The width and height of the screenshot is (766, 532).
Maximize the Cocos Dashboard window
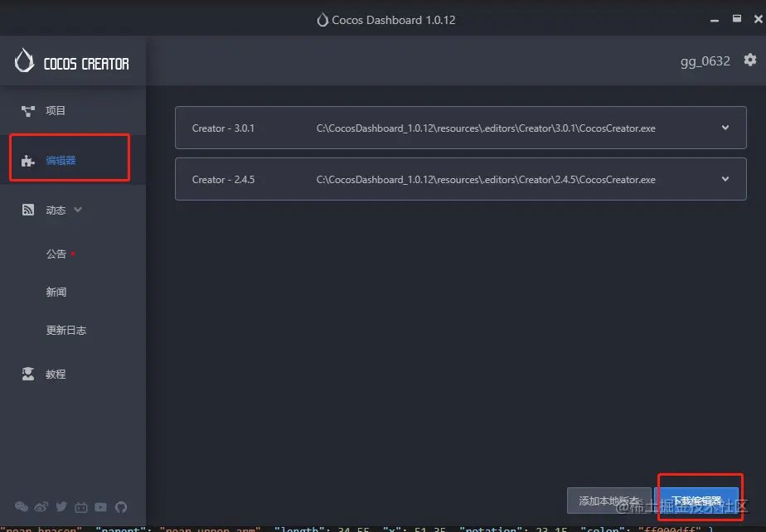coord(737,18)
